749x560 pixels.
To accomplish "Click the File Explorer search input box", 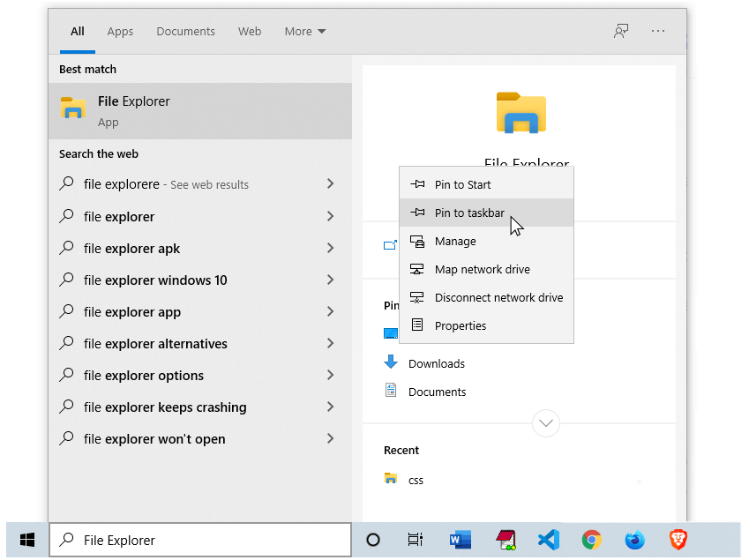I will coord(200,540).
